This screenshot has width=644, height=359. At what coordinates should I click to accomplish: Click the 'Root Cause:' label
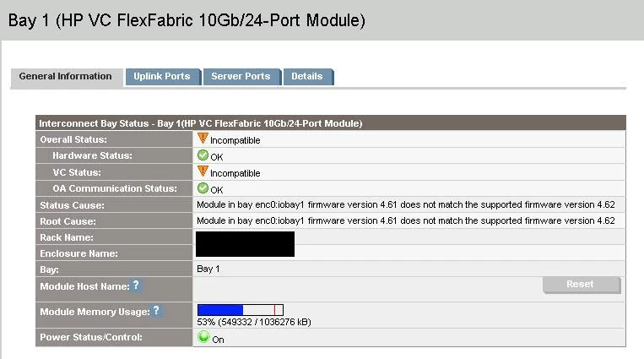click(x=68, y=221)
